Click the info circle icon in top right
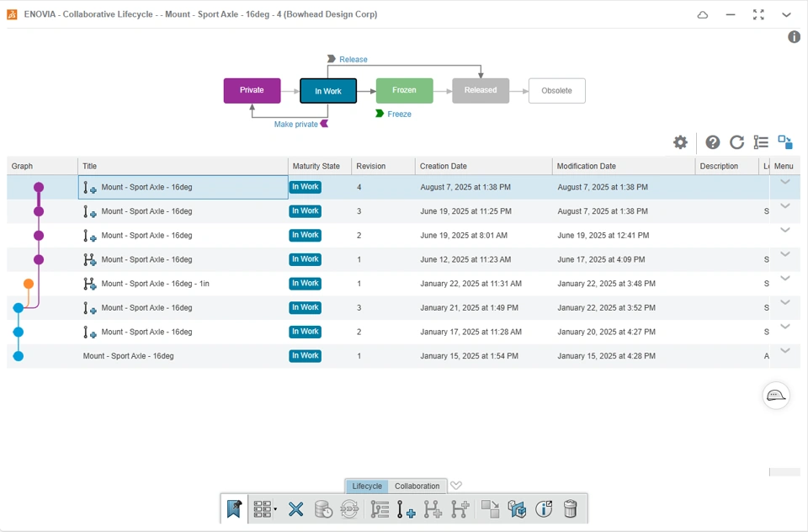 pos(794,36)
